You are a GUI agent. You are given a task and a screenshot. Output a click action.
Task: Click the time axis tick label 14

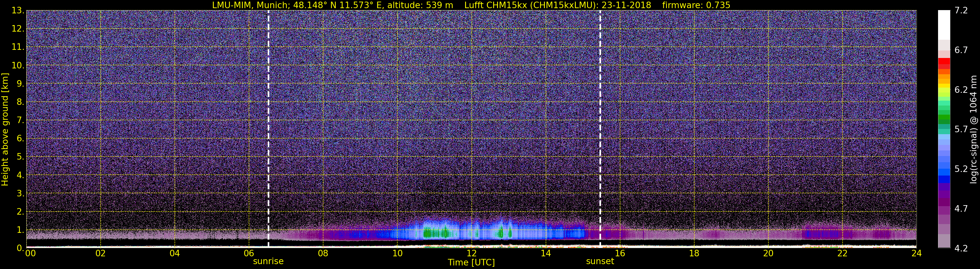(x=545, y=254)
